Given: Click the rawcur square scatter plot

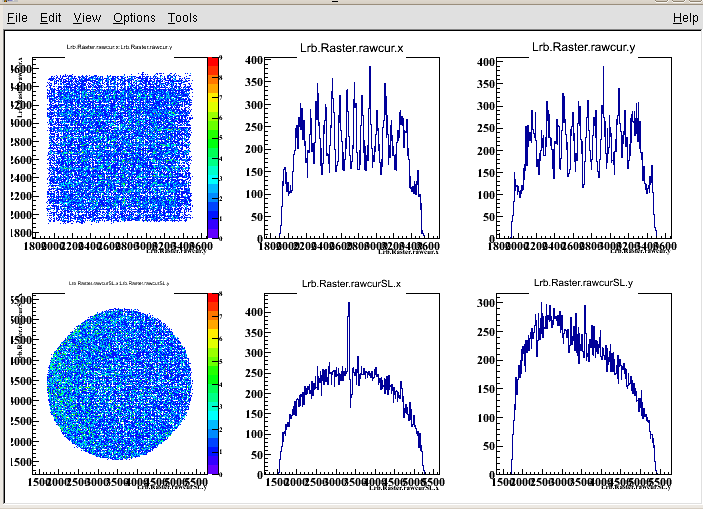Looking at the screenshot, I should tap(120, 148).
